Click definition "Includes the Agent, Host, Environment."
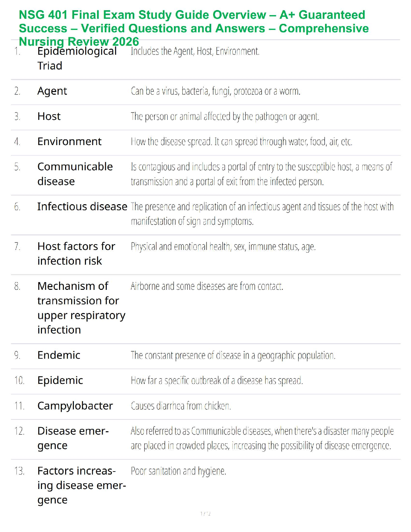 (x=195, y=51)
